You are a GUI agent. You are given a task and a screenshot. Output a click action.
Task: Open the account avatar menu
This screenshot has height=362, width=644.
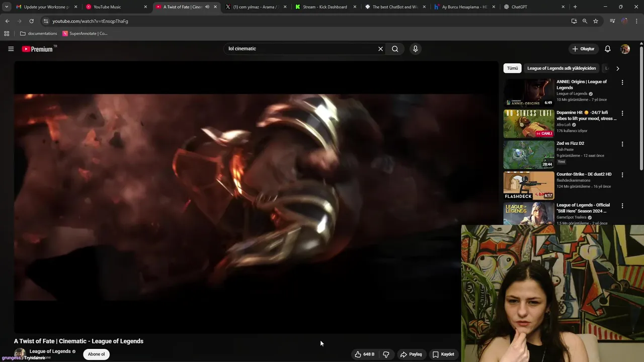coord(625,49)
